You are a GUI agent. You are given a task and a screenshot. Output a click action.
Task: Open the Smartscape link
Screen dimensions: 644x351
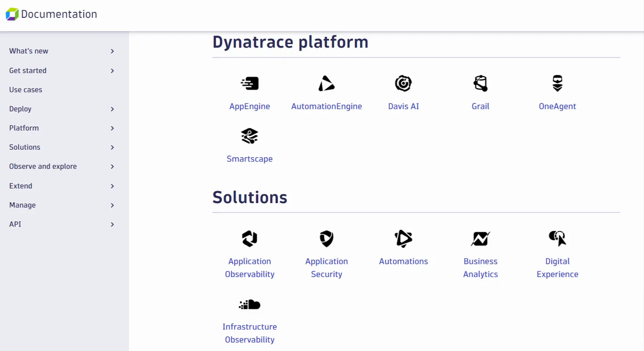click(250, 159)
